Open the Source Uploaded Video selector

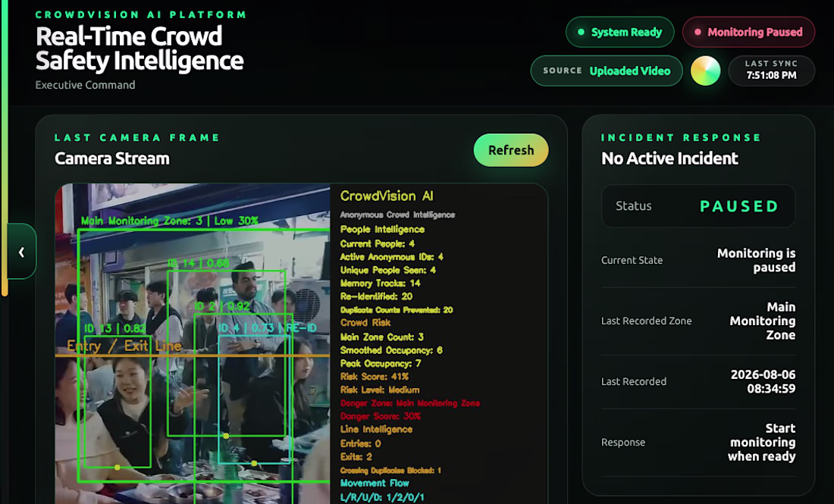pyautogui.click(x=607, y=70)
